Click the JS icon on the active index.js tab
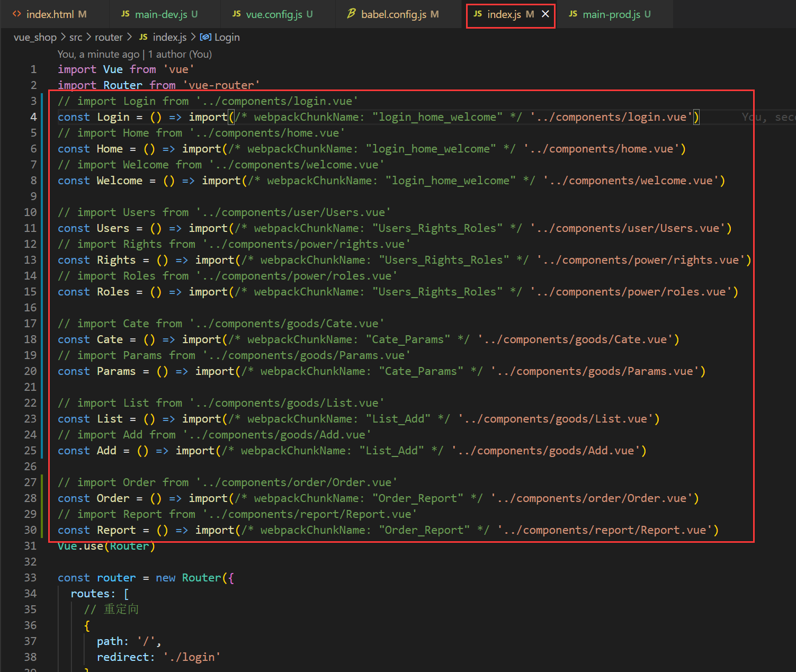The image size is (796, 672). point(478,14)
